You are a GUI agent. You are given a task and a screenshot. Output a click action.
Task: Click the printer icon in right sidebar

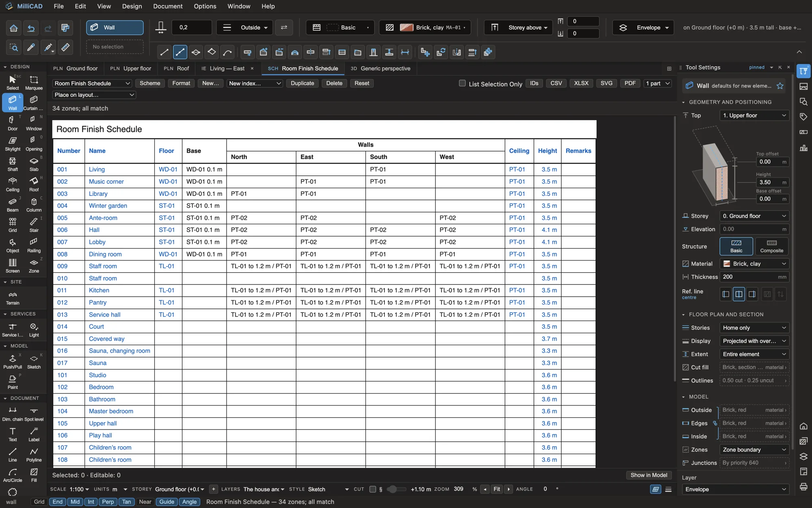click(803, 486)
